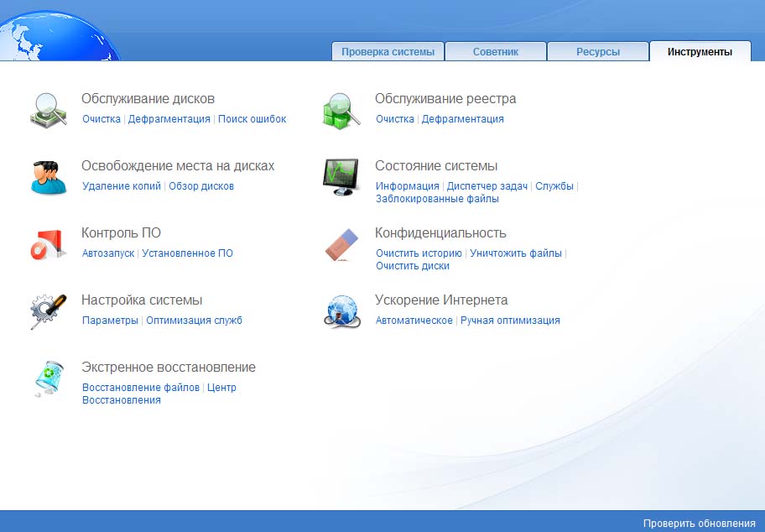Viewport: 765px width, 532px height.
Task: Open the Советник tab
Action: (495, 52)
